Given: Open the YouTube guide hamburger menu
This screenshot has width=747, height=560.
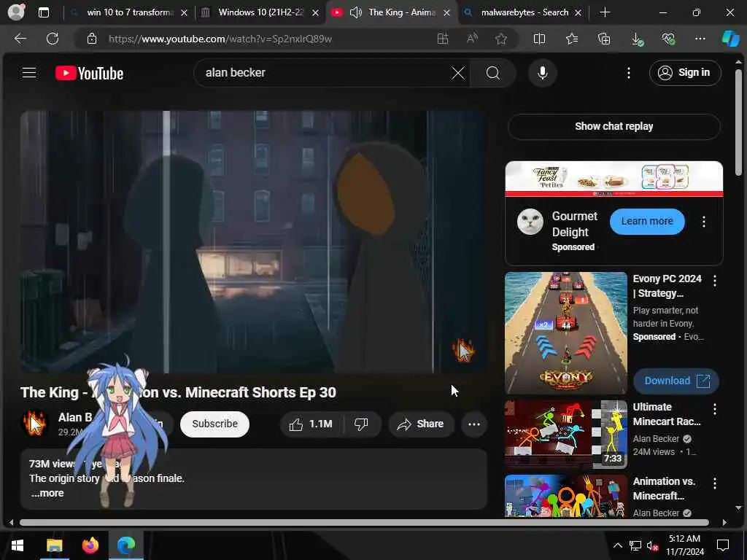Looking at the screenshot, I should point(29,72).
